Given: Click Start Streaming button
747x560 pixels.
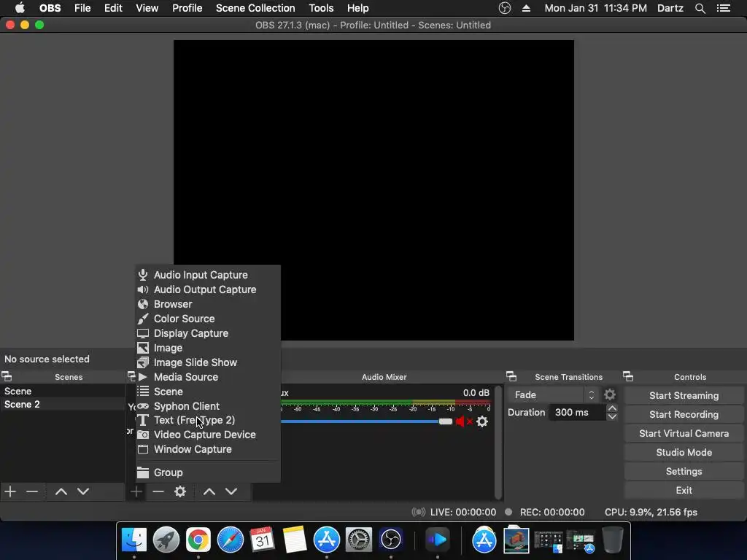Looking at the screenshot, I should click(684, 396).
